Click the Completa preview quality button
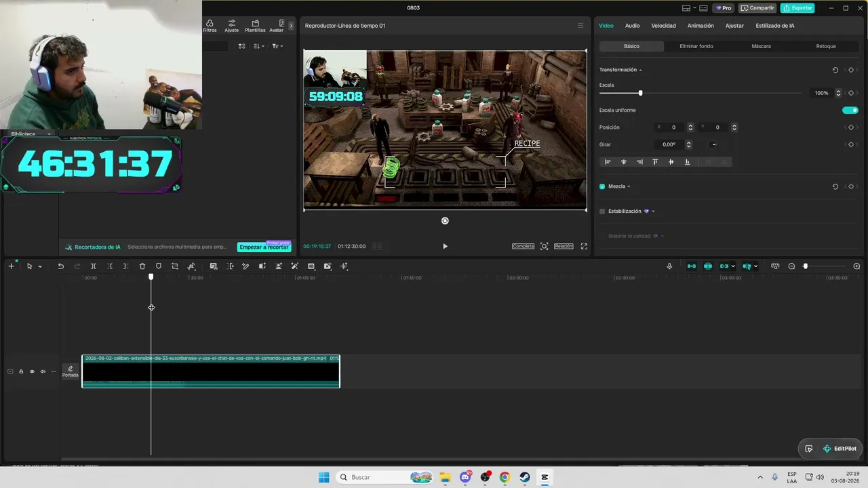This screenshot has width=868, height=488. click(x=523, y=246)
